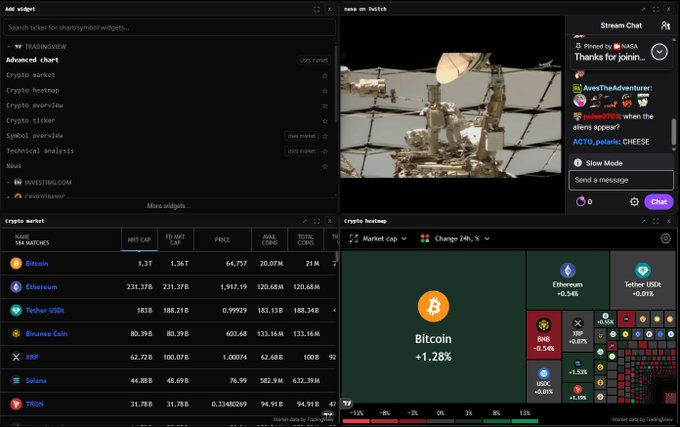Open chat settings gear icon
The image size is (680, 427).
[634, 202]
